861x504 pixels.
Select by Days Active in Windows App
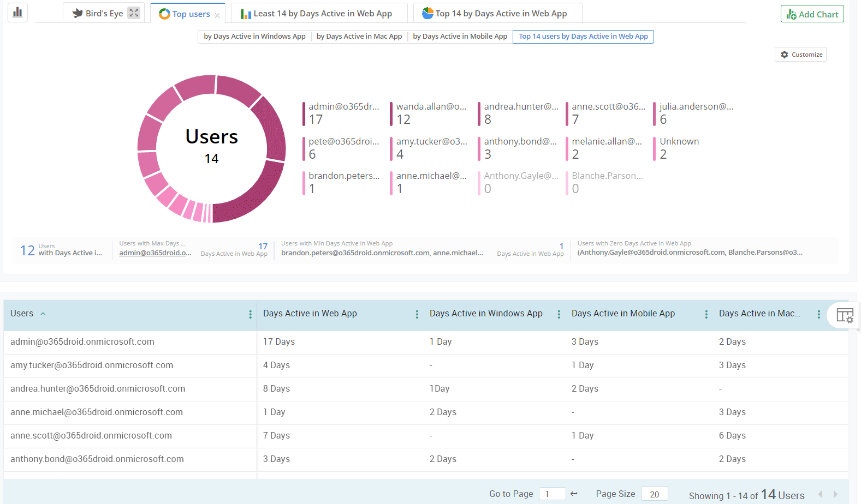click(254, 37)
